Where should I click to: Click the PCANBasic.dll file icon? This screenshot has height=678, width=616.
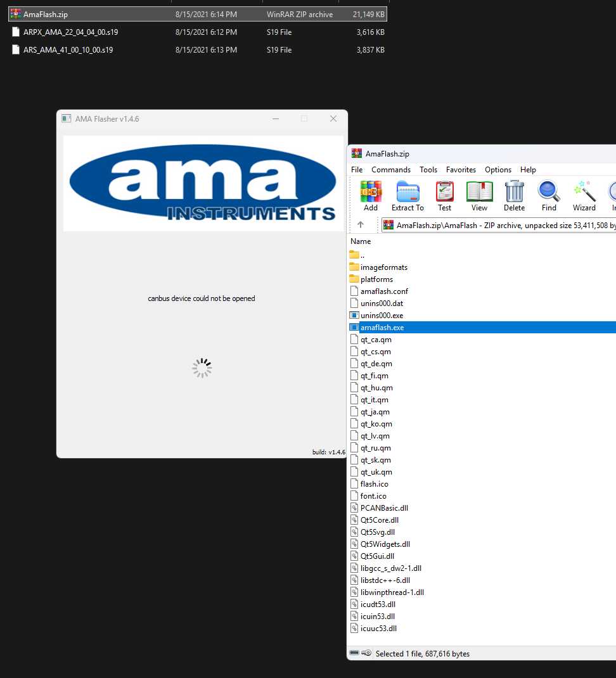pos(354,508)
